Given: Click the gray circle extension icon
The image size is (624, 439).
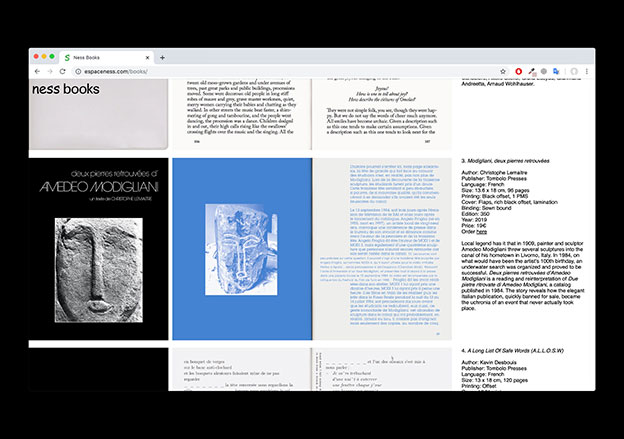Looking at the screenshot, I should (x=543, y=72).
